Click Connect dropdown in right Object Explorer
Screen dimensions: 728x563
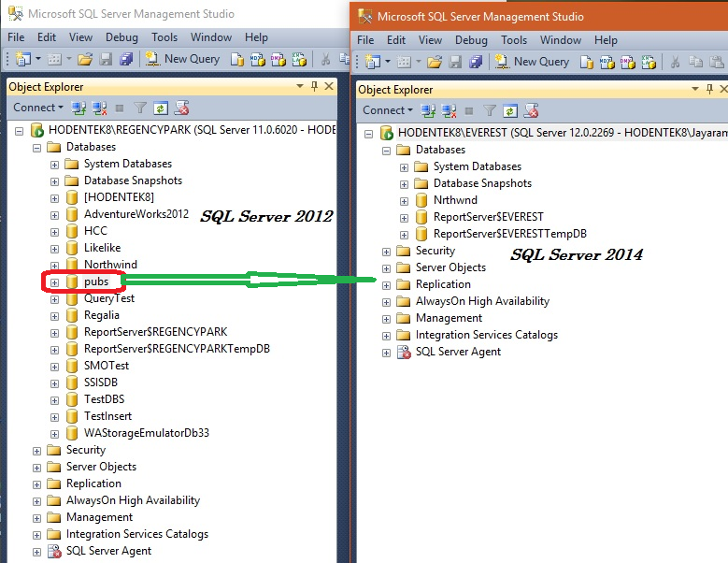pos(388,110)
